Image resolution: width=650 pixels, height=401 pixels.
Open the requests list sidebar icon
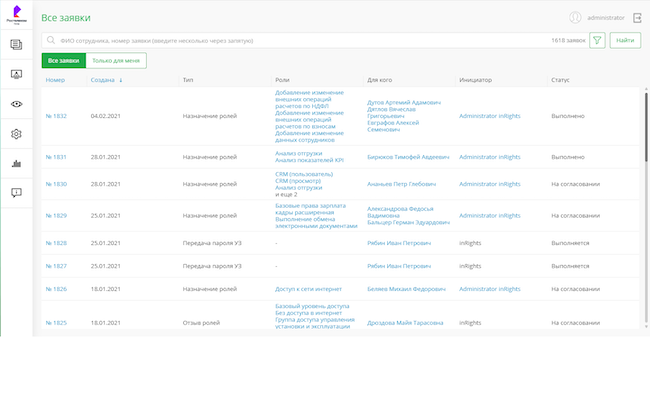point(16,44)
